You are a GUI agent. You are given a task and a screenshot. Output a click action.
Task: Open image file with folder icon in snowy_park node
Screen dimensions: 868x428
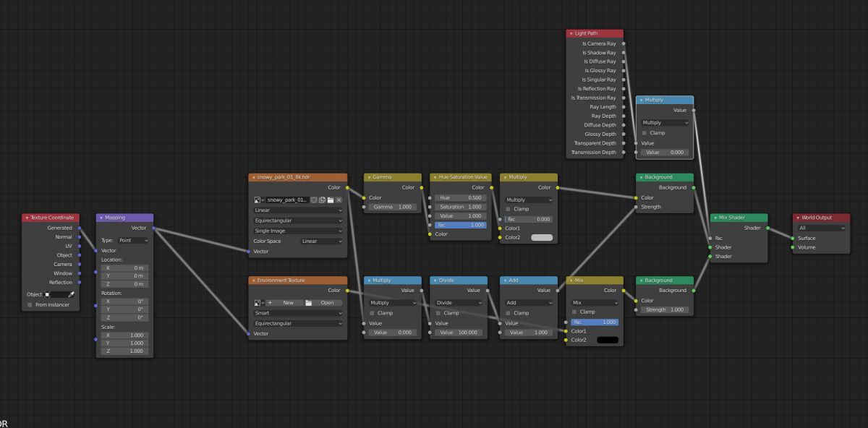[x=331, y=200]
